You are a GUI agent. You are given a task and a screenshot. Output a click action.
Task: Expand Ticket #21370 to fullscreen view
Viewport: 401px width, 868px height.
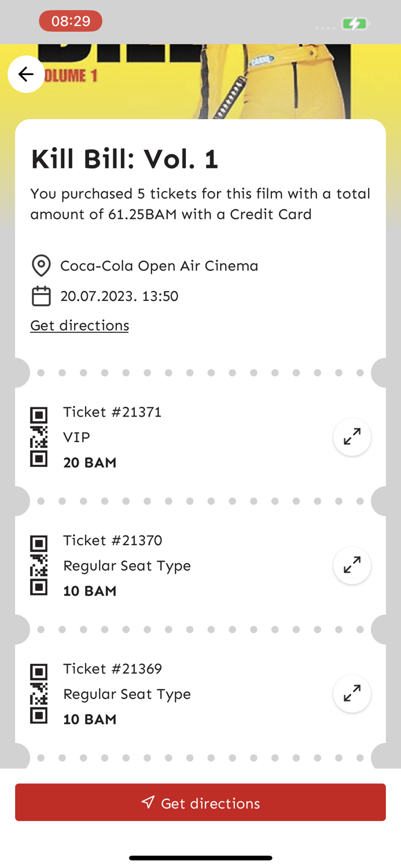[x=352, y=565]
